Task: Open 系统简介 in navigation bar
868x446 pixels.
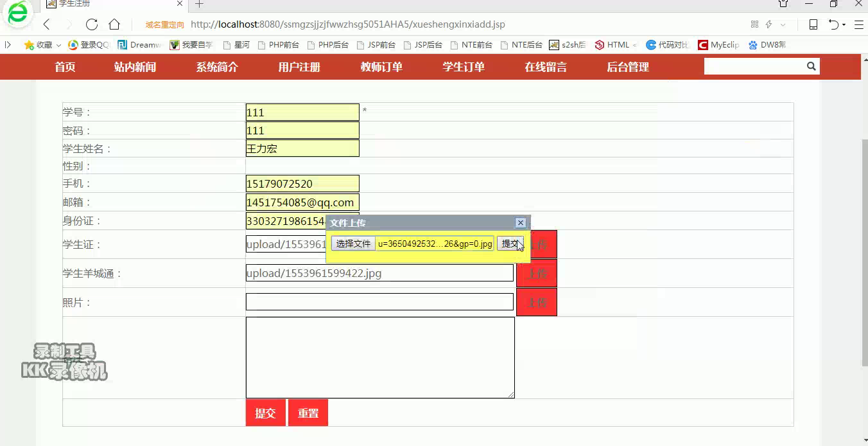Action: (x=217, y=67)
